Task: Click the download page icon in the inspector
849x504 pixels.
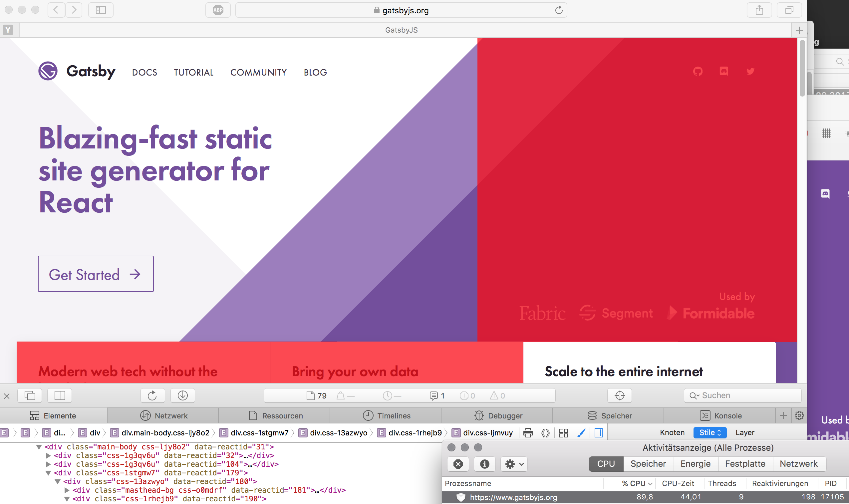Action: (182, 395)
